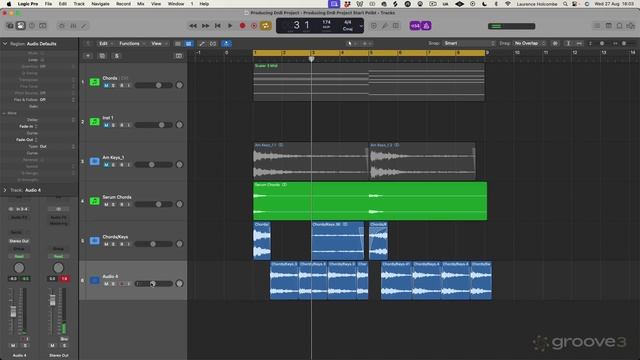This screenshot has height=360, width=640.
Task: Click the LCD display mode dropdown arrow
Action: tap(361, 26)
